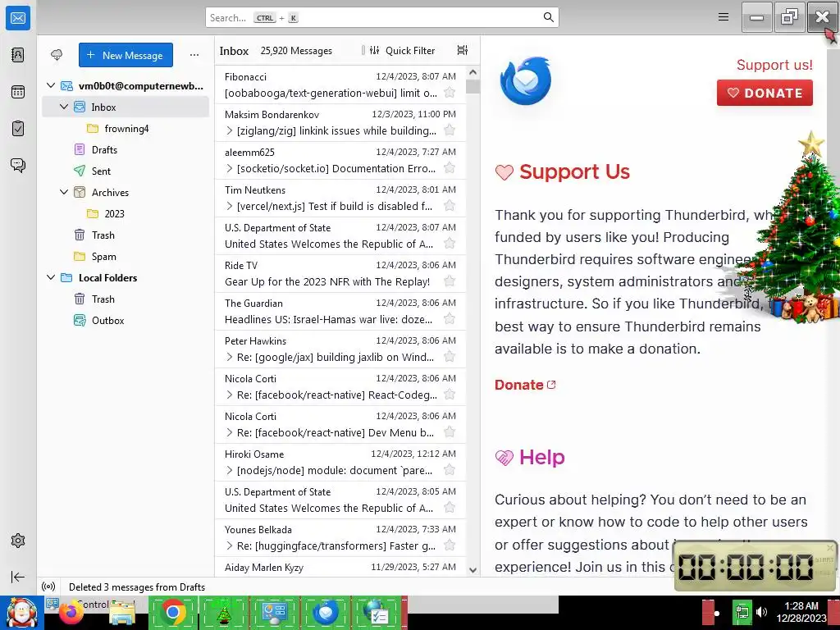Click the search magnifier icon

(x=548, y=17)
